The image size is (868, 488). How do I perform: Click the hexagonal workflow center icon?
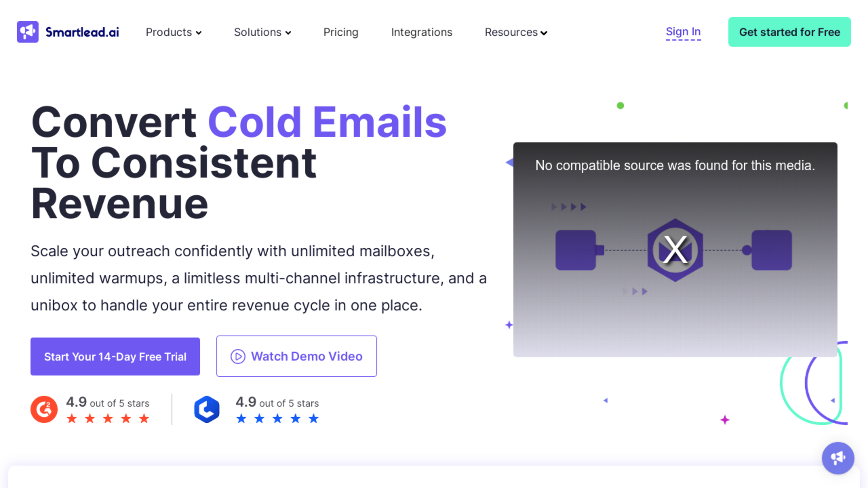pos(675,249)
